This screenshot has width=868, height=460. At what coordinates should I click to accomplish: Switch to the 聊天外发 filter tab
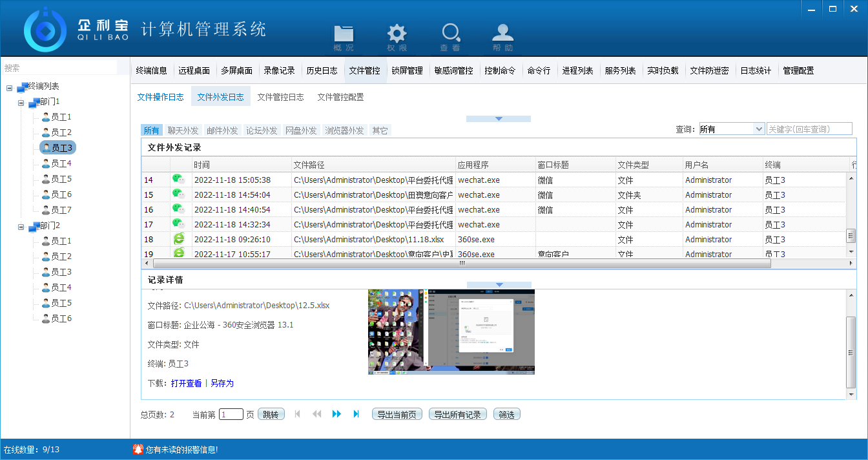pos(183,131)
